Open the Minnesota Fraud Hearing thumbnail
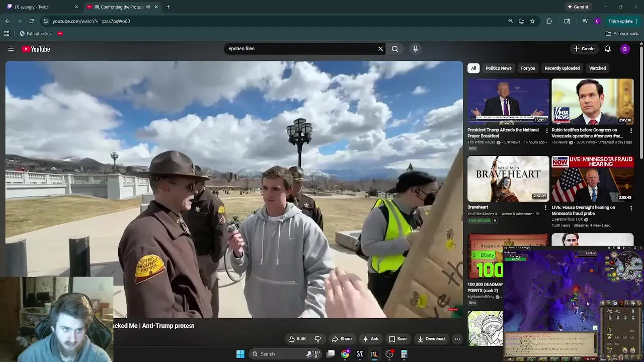 pos(592,178)
